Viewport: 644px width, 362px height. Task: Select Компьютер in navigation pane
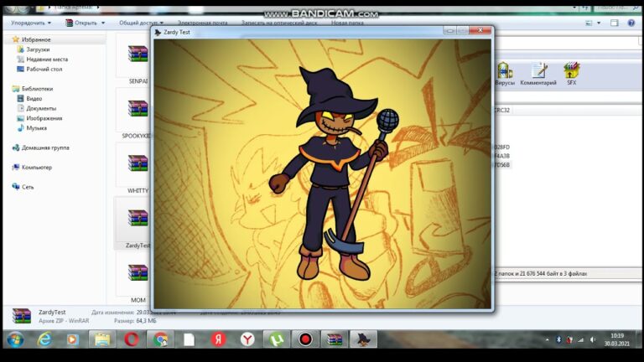click(37, 168)
